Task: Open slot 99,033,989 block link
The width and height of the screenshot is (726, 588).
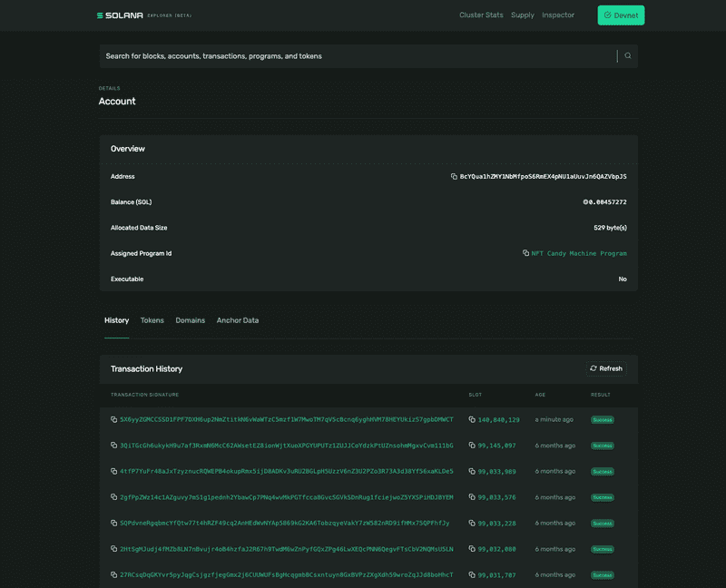Action: tap(496, 471)
